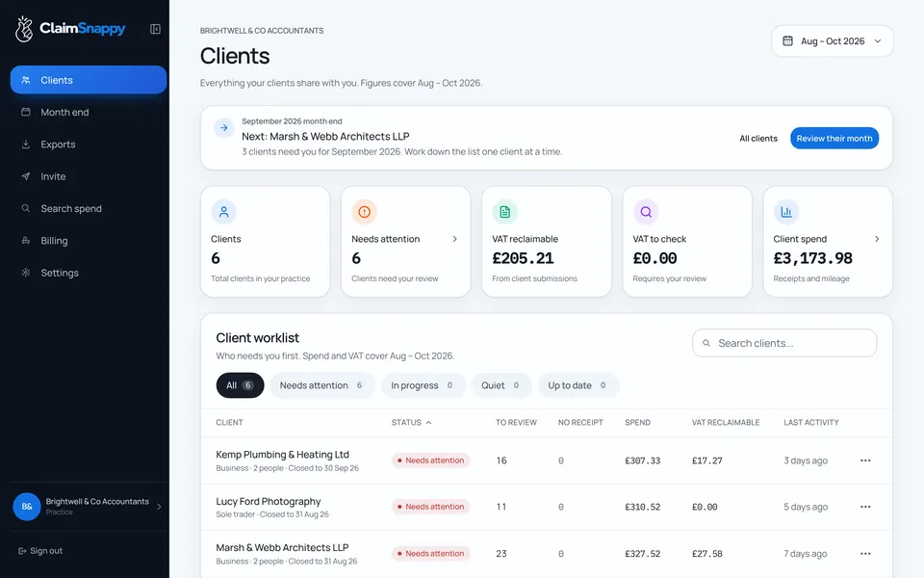Filter the worklist by Needs attention tab
The image size is (924, 578).
321,385
